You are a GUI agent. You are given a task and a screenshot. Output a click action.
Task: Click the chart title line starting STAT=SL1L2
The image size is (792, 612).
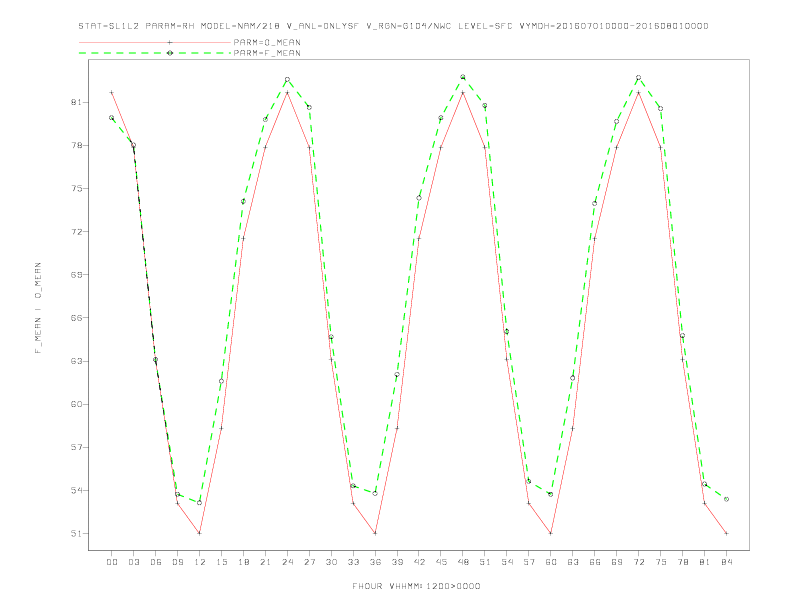tap(393, 26)
